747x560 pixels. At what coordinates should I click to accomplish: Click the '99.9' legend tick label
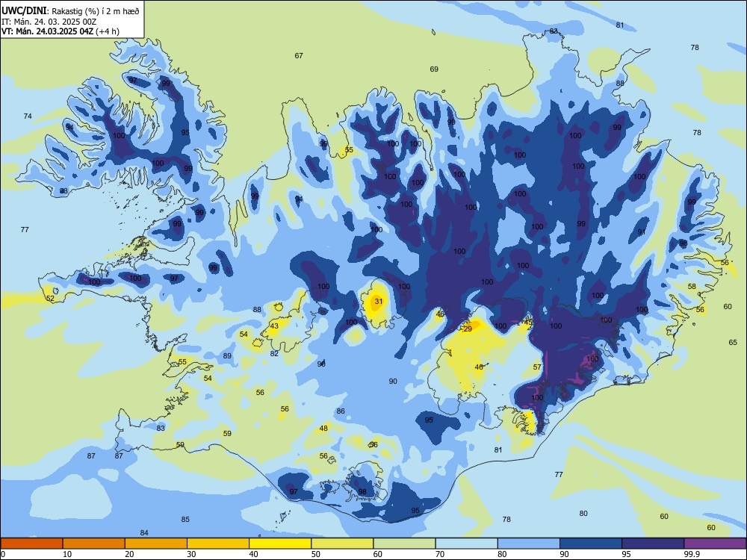click(x=692, y=554)
